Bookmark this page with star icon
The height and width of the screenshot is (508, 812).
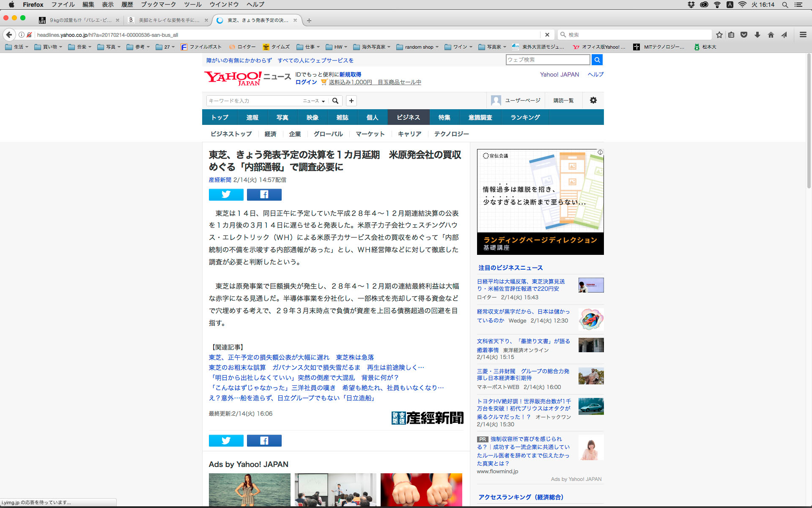(719, 35)
